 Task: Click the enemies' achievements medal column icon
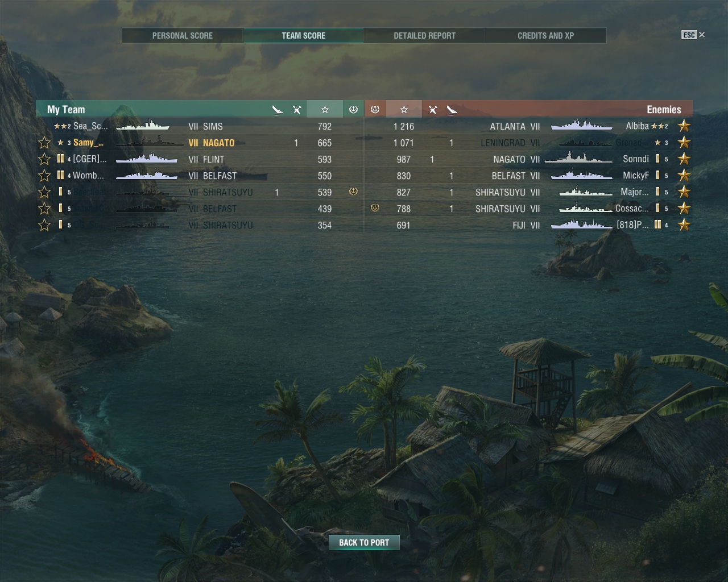coord(375,110)
